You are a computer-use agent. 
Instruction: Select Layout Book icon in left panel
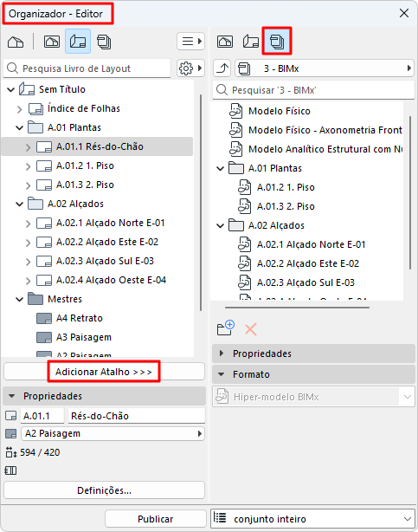tap(78, 42)
